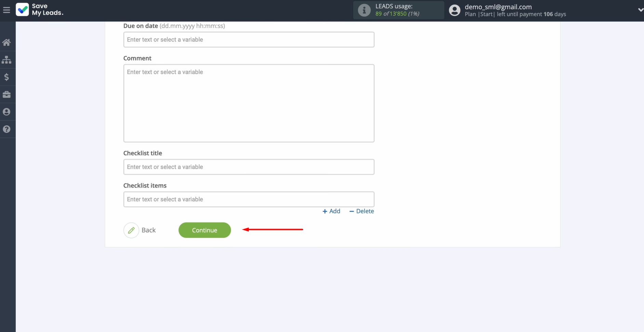The width and height of the screenshot is (644, 332).
Task: Expand the account dropdown chevron
Action: click(640, 10)
